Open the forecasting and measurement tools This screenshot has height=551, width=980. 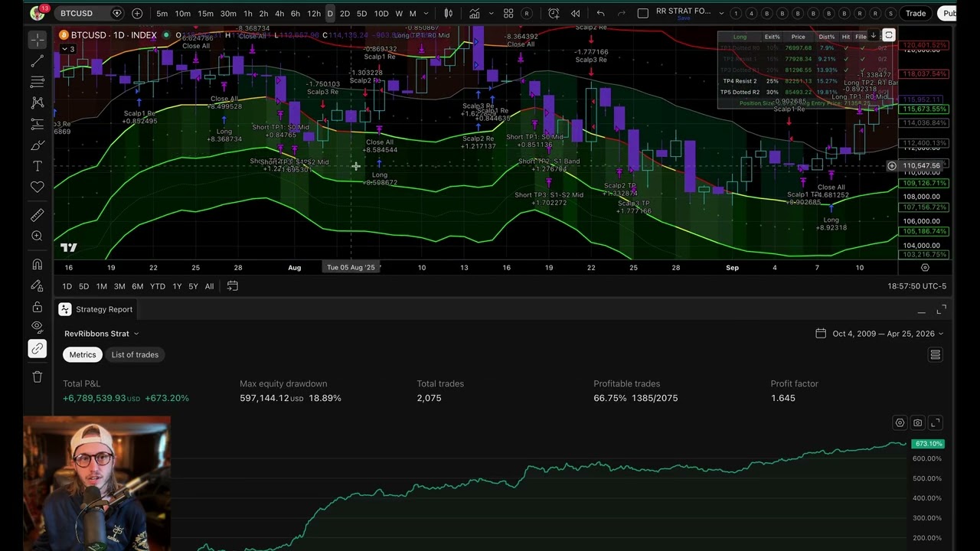coord(37,124)
